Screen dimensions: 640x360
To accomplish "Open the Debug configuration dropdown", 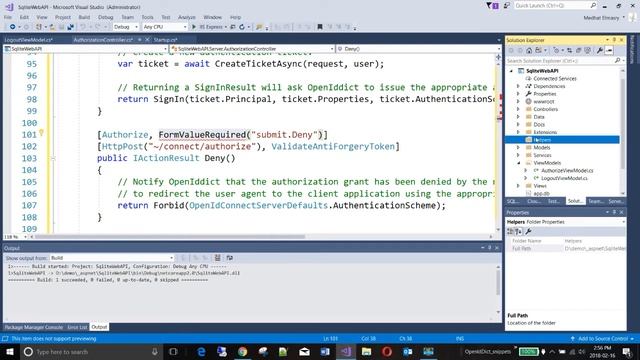I will point(126,27).
